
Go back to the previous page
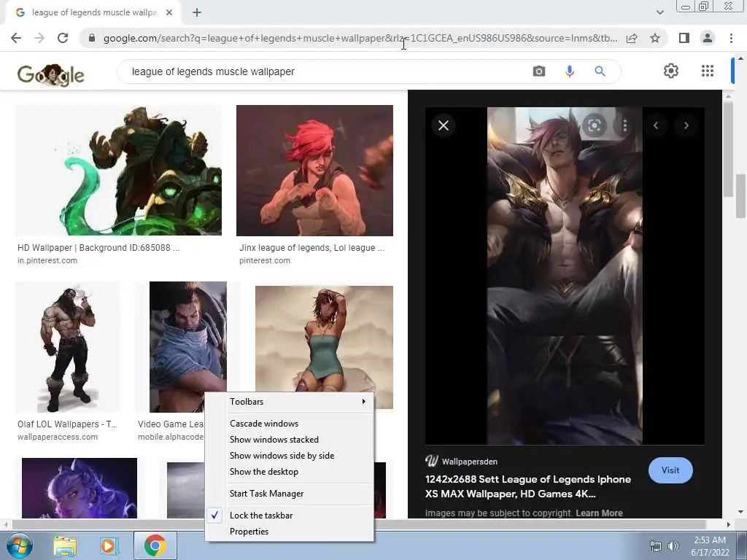pos(16,38)
